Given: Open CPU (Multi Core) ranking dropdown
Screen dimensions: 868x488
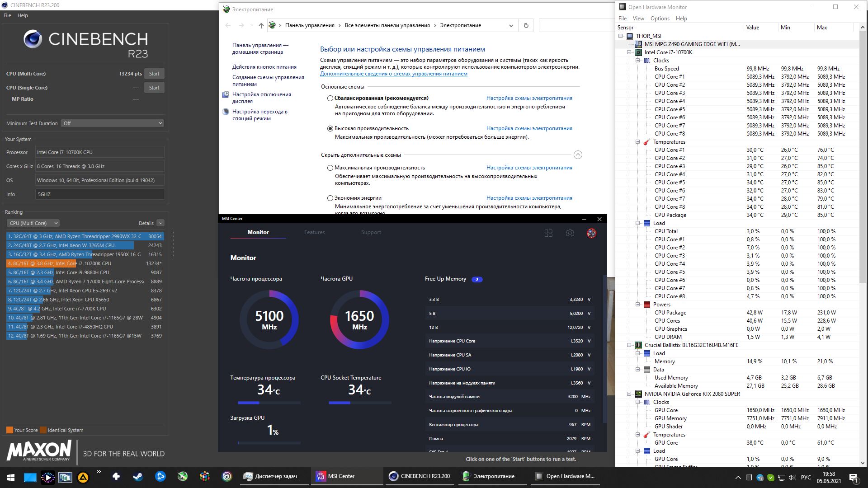Looking at the screenshot, I should pos(33,223).
